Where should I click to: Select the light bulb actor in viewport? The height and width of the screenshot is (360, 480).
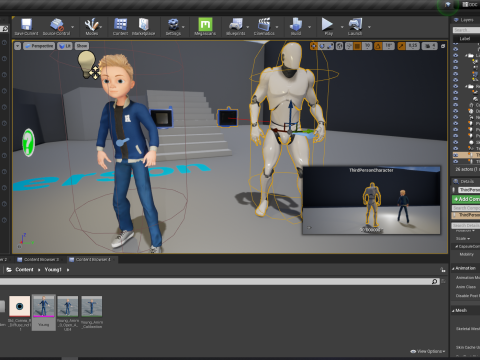pyautogui.click(x=87, y=64)
